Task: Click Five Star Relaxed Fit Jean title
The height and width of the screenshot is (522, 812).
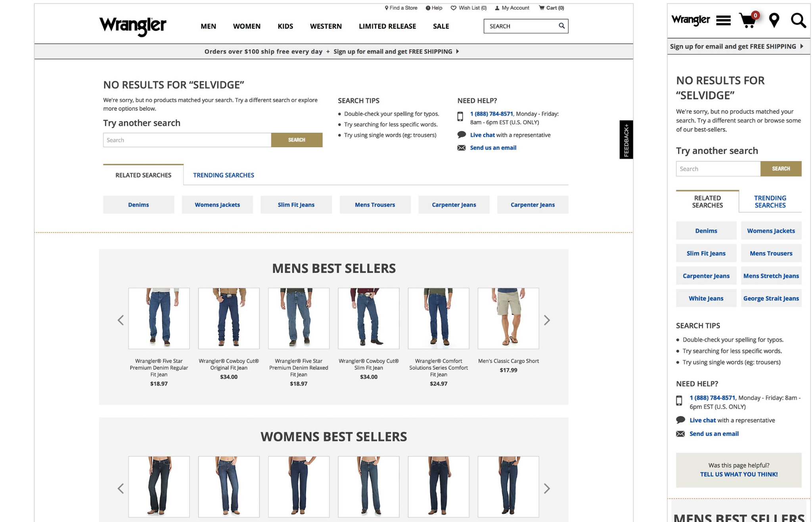Action: tap(299, 368)
